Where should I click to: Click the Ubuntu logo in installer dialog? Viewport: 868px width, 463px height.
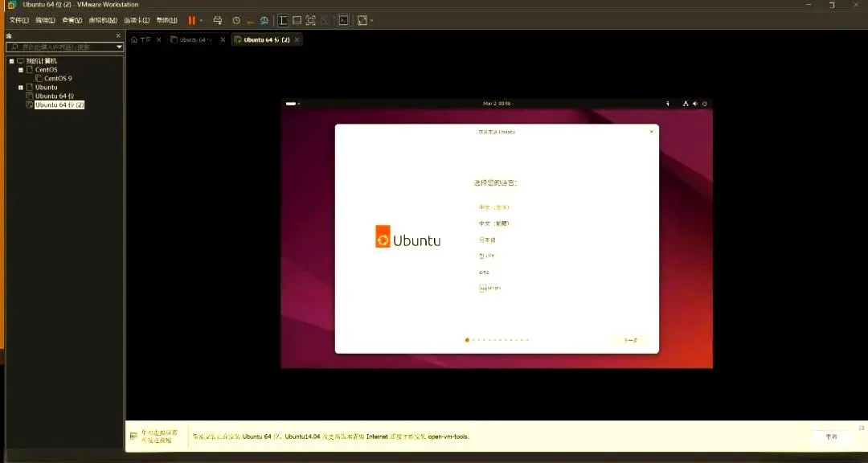pyautogui.click(x=408, y=236)
